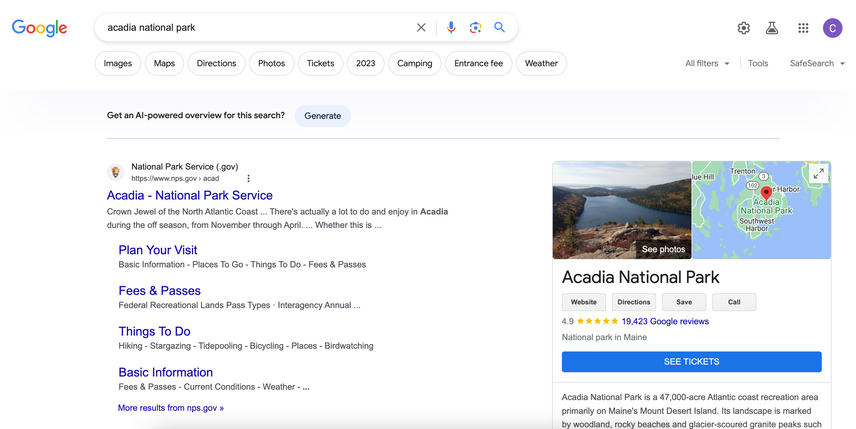Open three-dot menu next to nps.gov result
Screen dimensions: 856x429
(x=248, y=178)
